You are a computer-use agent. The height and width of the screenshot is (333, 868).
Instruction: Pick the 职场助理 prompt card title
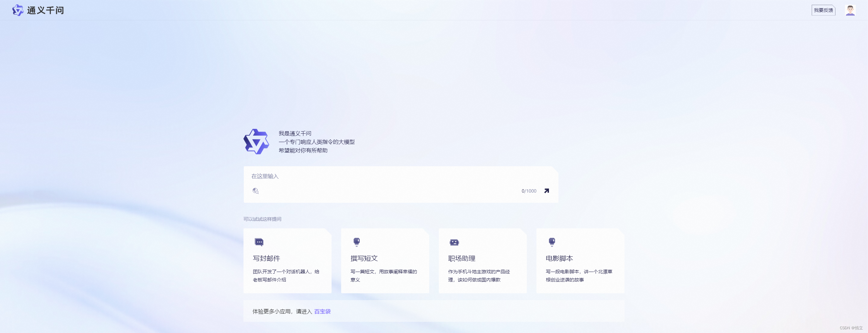coord(462,258)
